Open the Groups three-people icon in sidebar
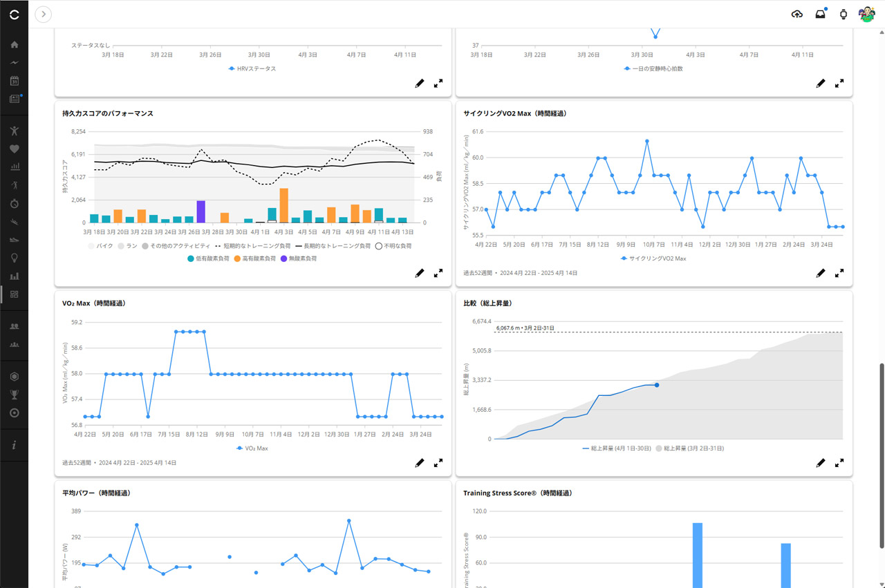The width and height of the screenshot is (885, 588). [15, 344]
